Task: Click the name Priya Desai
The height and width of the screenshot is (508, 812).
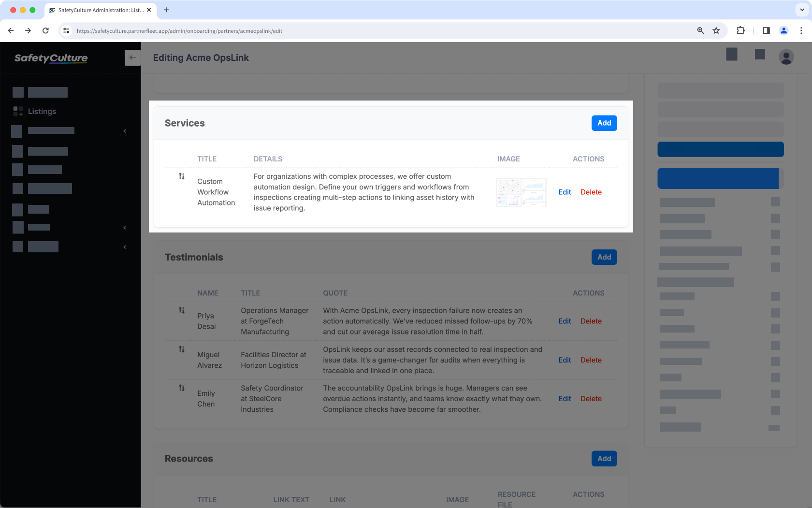Action: (206, 321)
